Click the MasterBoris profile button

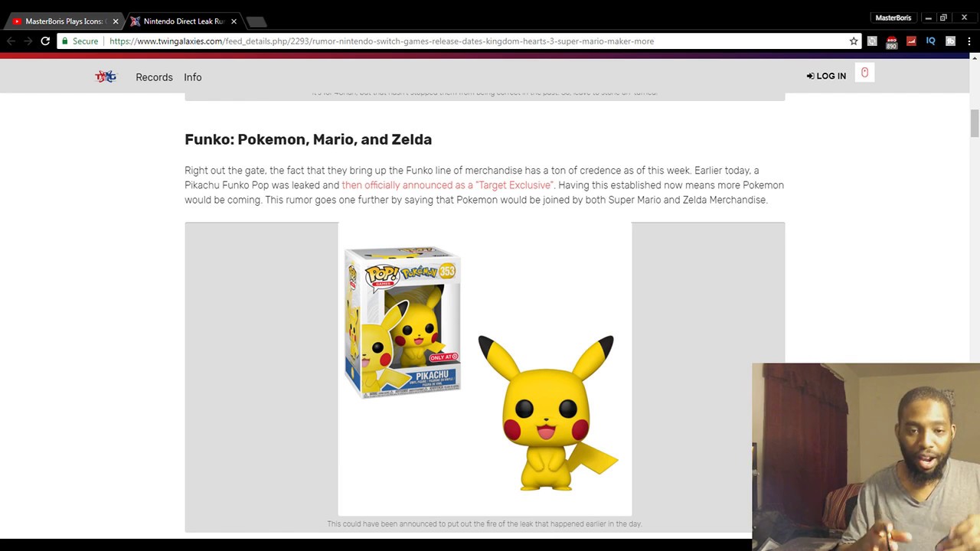pyautogui.click(x=893, y=18)
